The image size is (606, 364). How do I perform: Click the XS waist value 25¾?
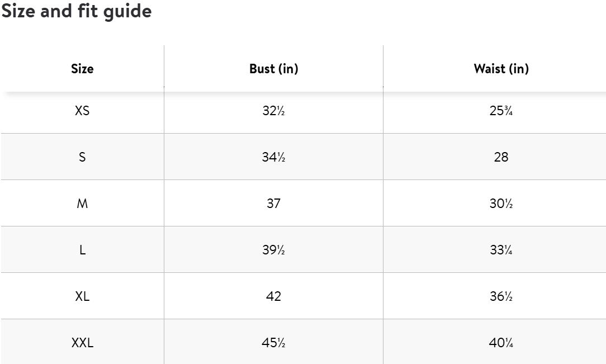(x=501, y=111)
